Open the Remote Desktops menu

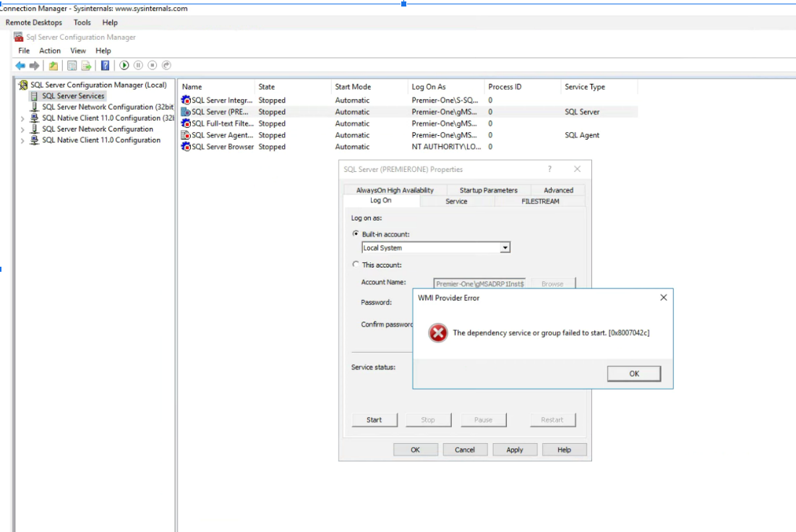[33, 22]
